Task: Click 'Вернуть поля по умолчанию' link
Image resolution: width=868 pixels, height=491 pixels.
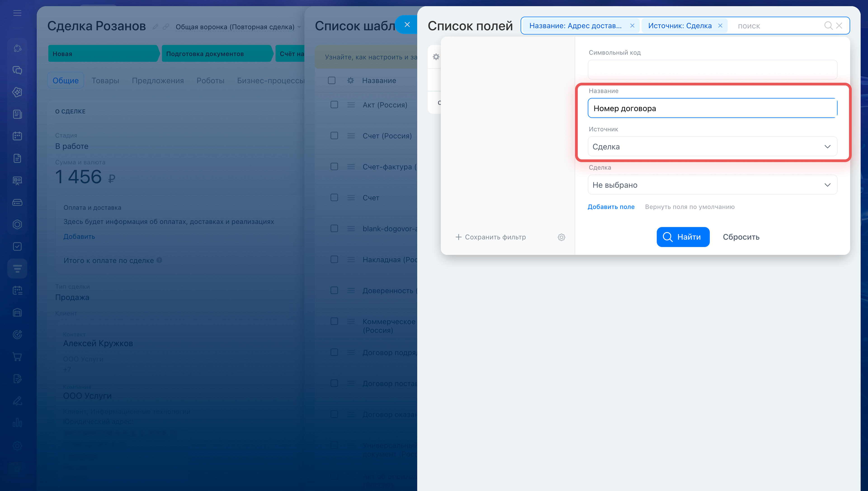Action: tap(690, 207)
